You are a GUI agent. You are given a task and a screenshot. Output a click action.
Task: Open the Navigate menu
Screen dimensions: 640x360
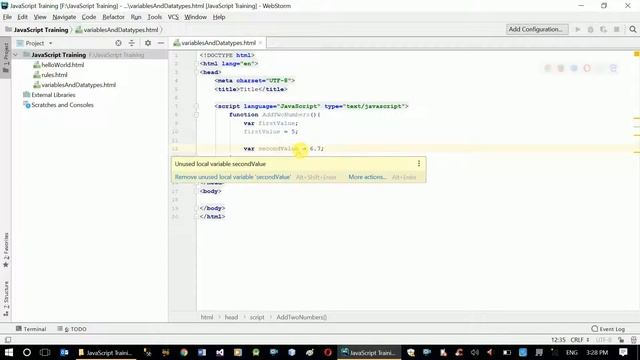click(64, 17)
